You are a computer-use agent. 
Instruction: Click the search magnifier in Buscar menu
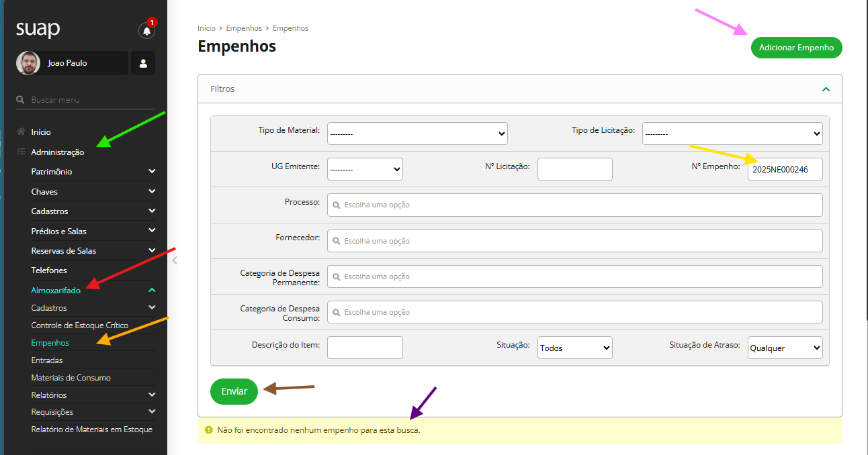[21, 100]
